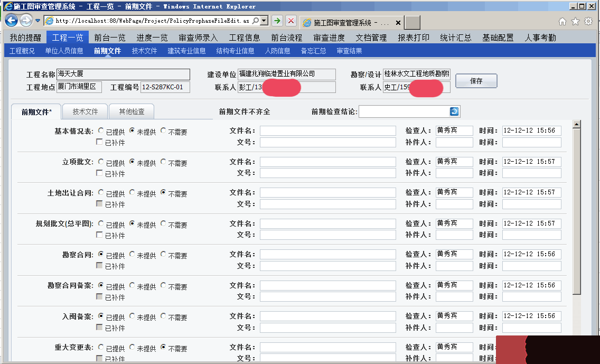600x364 pixels.
Task: Click the browser Back arrow button
Action: [x=12, y=20]
